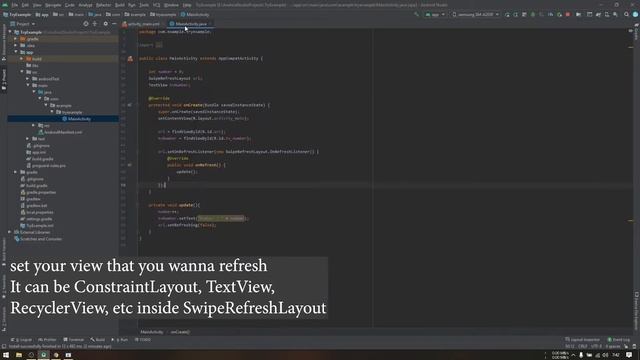Open Project panel settings gear
Viewport: 640px width, 360px height.
(106, 24)
